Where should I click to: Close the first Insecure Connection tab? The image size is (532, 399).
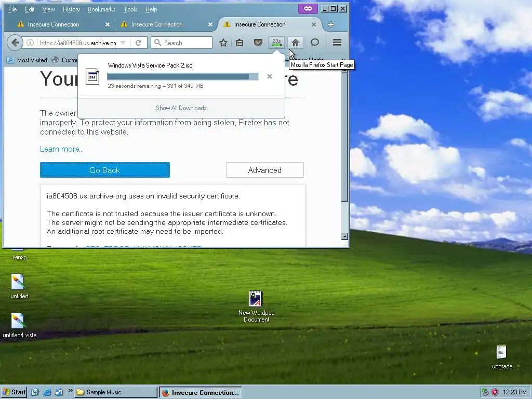tap(107, 24)
